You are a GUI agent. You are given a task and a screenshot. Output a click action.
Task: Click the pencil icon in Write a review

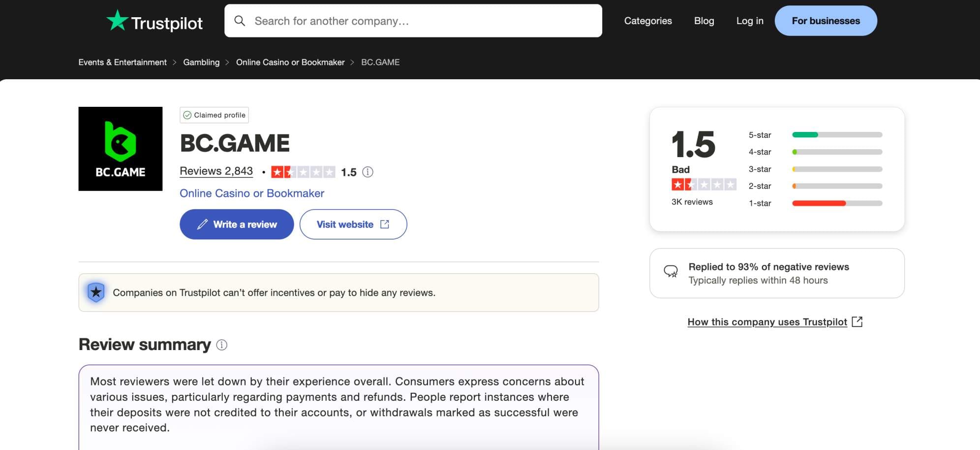click(x=202, y=225)
